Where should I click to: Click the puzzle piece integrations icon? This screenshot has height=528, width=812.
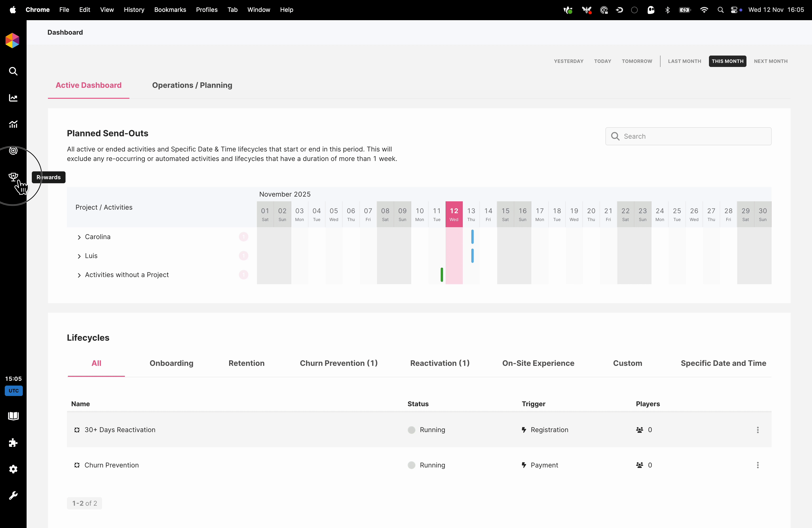coord(13,443)
